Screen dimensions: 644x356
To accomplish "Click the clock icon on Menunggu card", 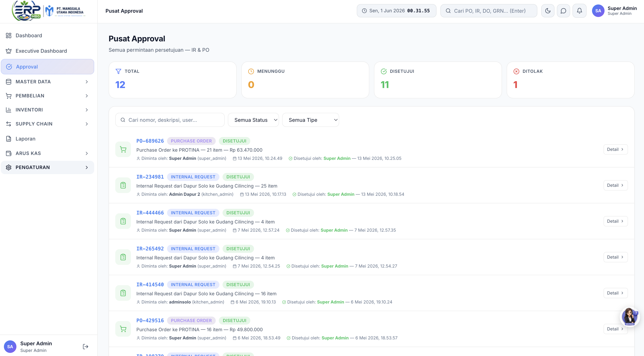I will point(251,71).
